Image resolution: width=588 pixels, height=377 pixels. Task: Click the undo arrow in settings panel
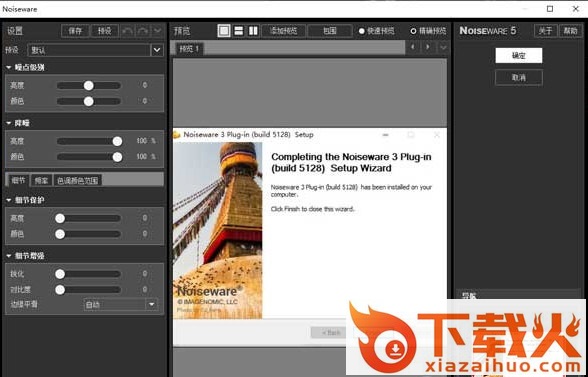128,31
